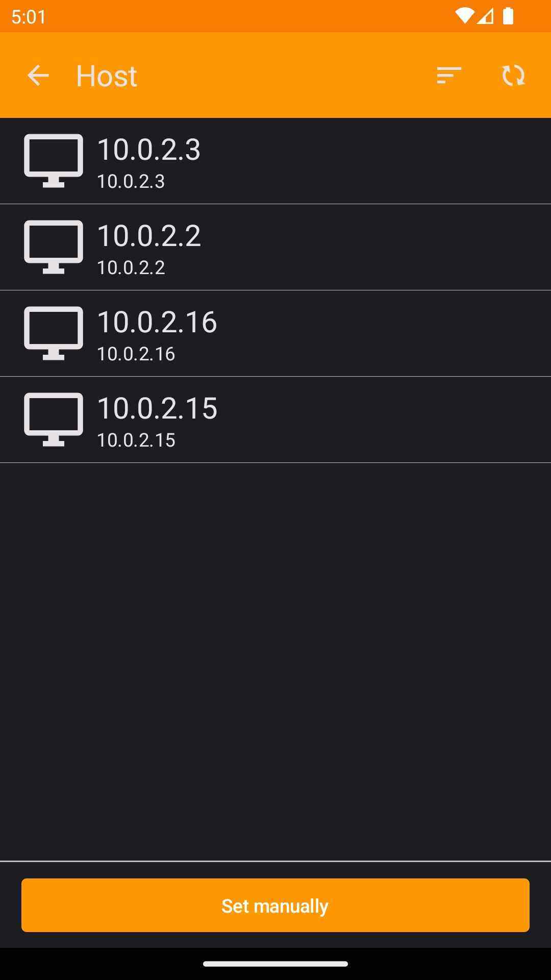The height and width of the screenshot is (980, 551).
Task: Tap the Wi-Fi status icon
Action: 464,16
